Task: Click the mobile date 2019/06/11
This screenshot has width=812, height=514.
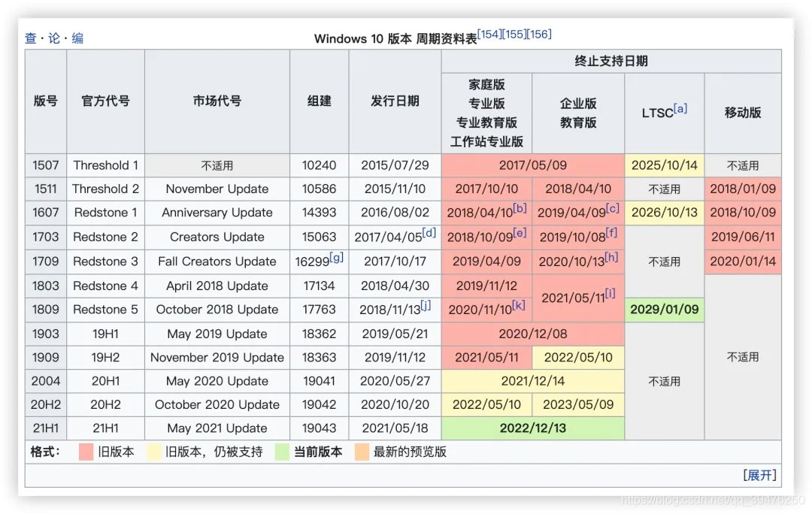Action: pyautogui.click(x=743, y=237)
